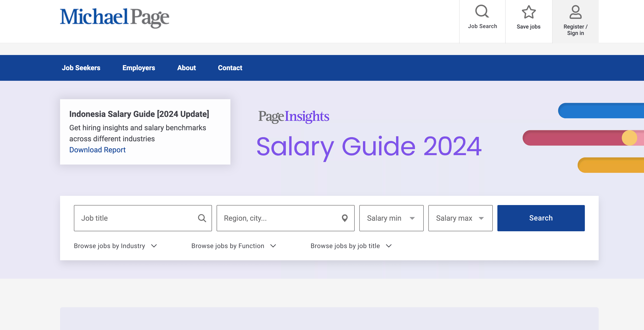The height and width of the screenshot is (330, 644).
Task: Expand the Browse jobs by Function list
Action: (233, 246)
